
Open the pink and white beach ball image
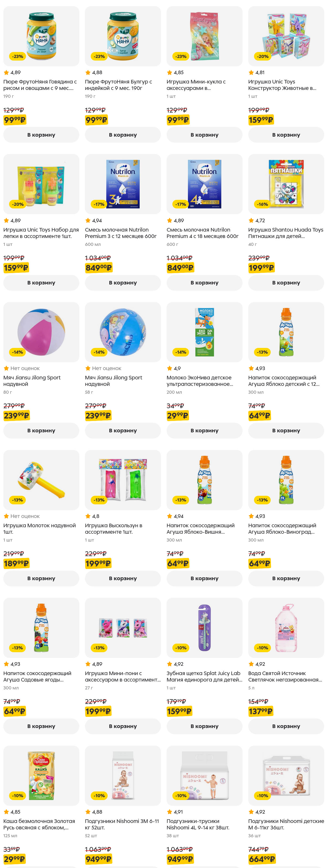tap(41, 332)
